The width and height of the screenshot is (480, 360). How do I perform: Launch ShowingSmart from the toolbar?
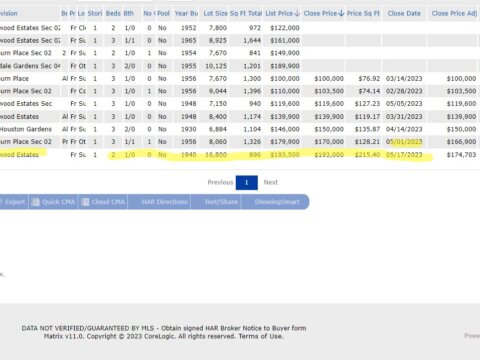(x=276, y=202)
